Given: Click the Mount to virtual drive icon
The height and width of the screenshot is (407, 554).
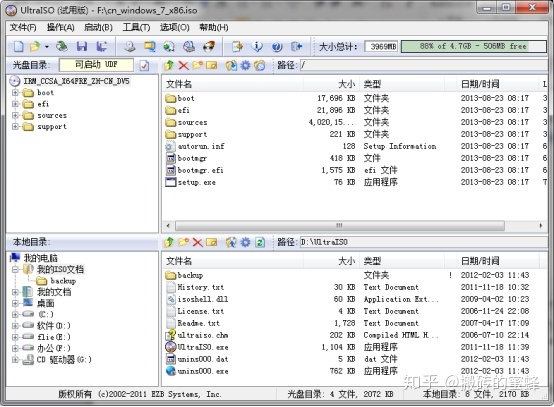Looking at the screenshot, I should pyautogui.click(x=189, y=46).
